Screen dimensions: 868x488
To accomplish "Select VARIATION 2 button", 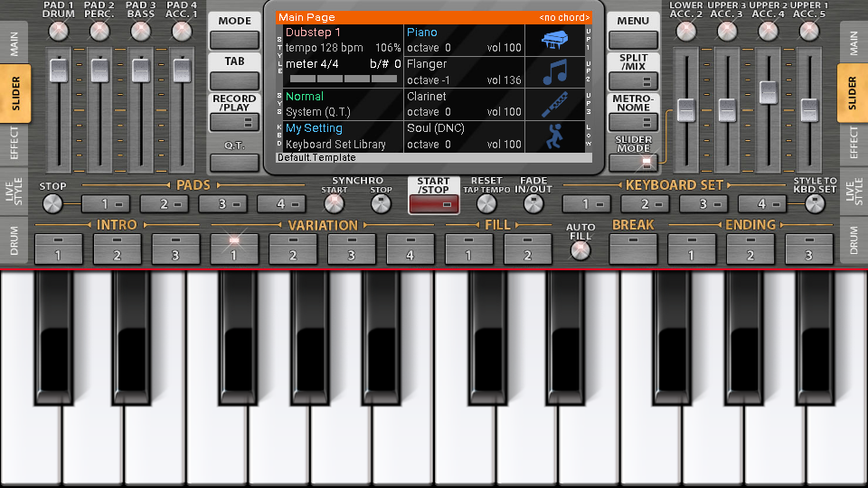I will click(293, 249).
